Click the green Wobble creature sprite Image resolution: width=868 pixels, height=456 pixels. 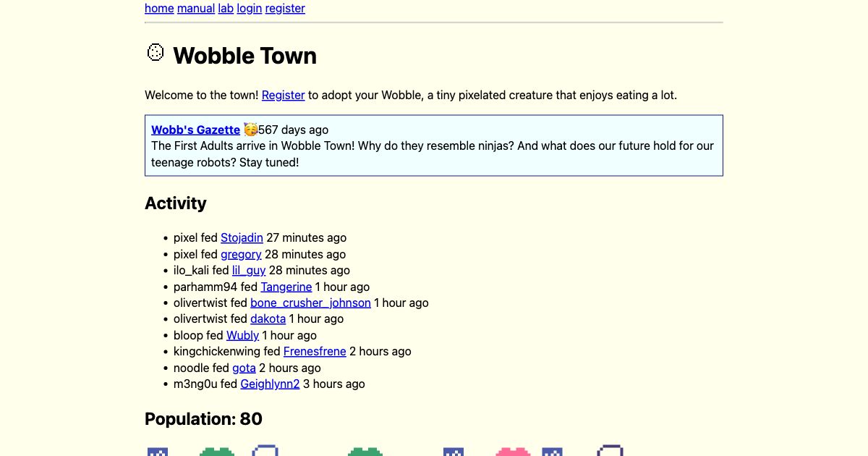218,451
